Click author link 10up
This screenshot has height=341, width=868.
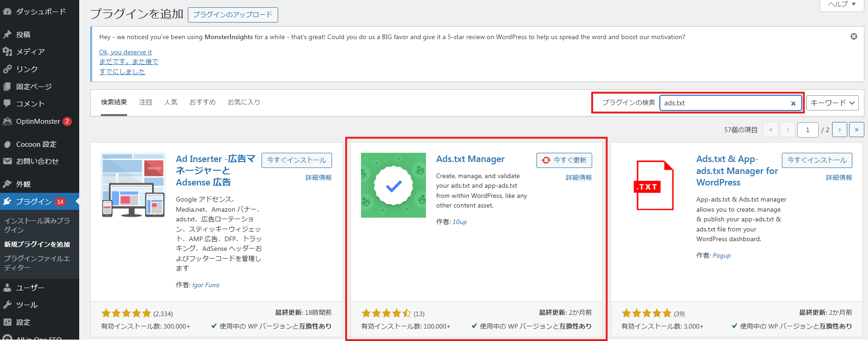pyautogui.click(x=460, y=222)
